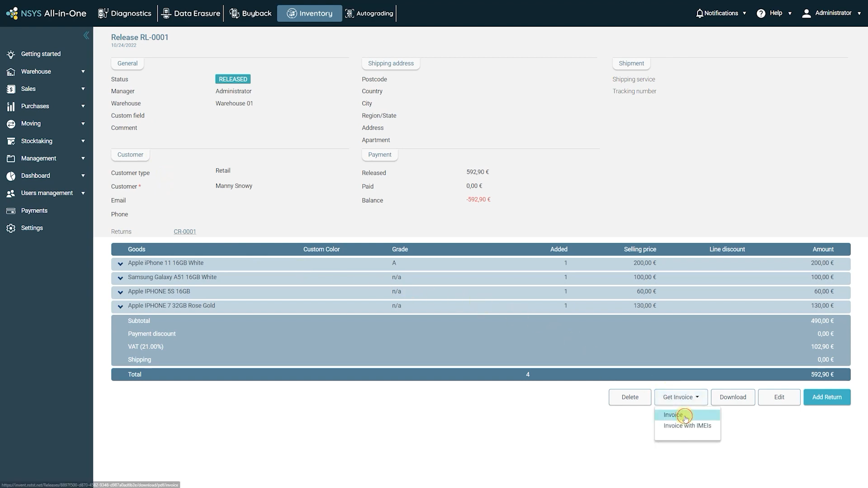Click the VAT (21.00%) row label
This screenshot has height=488, width=868.
146,347
